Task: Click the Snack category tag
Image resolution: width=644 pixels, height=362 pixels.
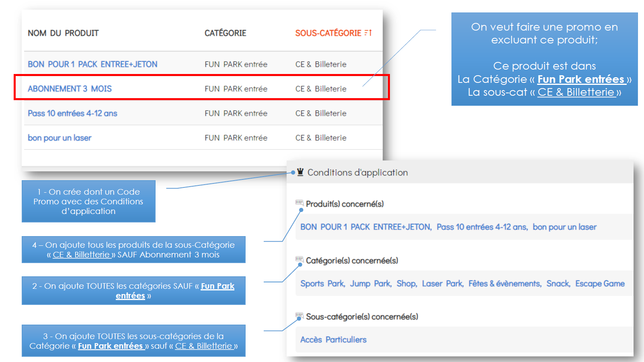Action: (x=558, y=284)
